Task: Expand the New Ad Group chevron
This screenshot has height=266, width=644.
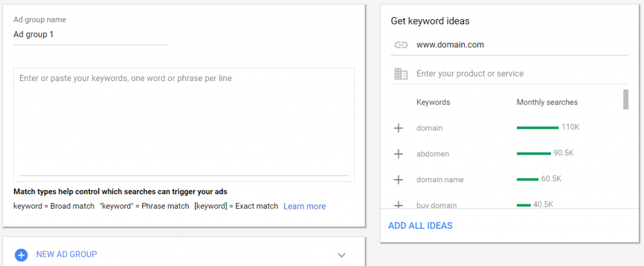Action: 341,255
